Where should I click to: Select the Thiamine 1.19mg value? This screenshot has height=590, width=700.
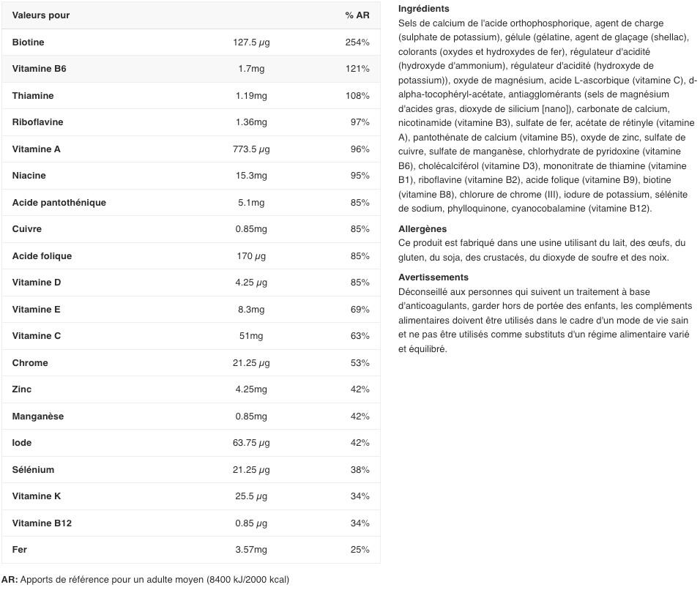coord(251,96)
